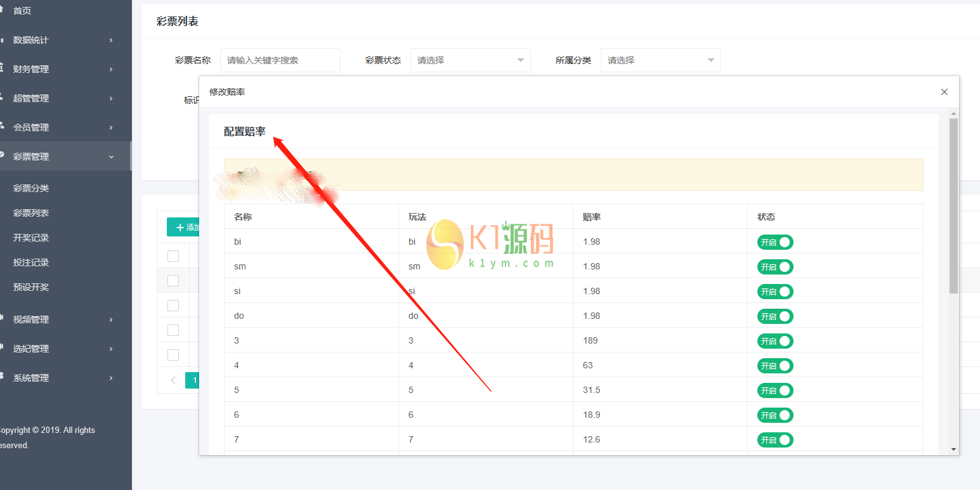Image resolution: width=980 pixels, height=490 pixels.
Task: Focus the 彩票名称 search input
Action: pos(280,60)
